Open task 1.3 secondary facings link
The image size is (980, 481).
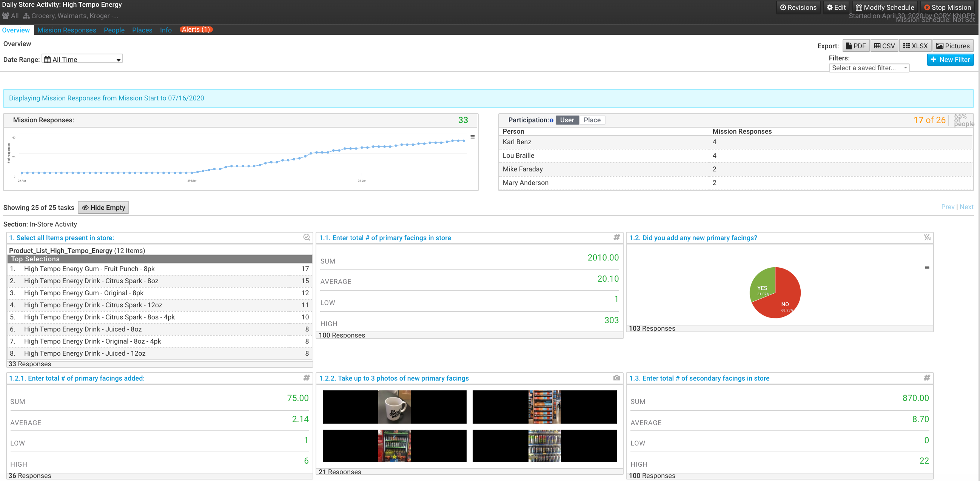pos(699,378)
